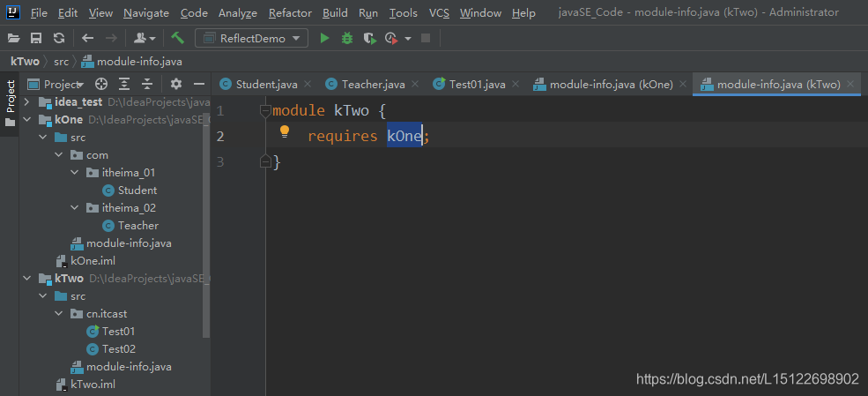
Task: Hide the Project panel with the minus icon
Action: point(199,84)
